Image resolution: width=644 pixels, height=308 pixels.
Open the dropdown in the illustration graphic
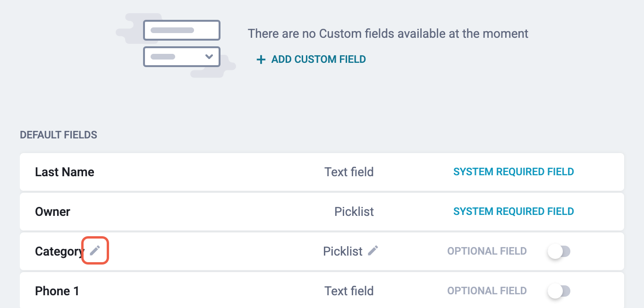181,57
